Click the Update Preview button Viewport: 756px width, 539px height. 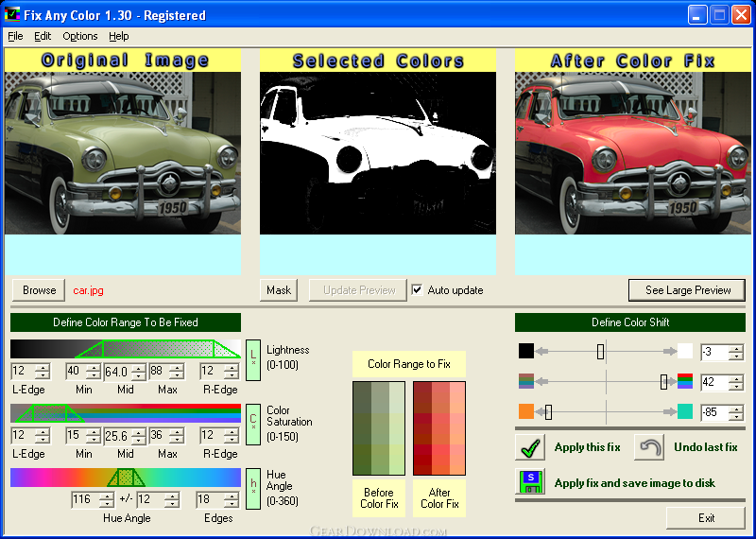coord(358,290)
